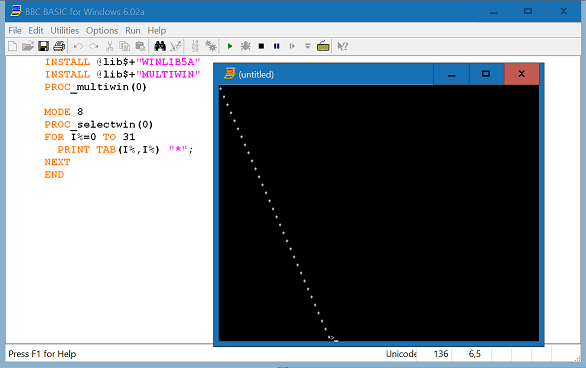Image resolution: width=586 pixels, height=368 pixels.
Task: Open immediate mode with the yellow keyboard icon
Action: tap(323, 46)
